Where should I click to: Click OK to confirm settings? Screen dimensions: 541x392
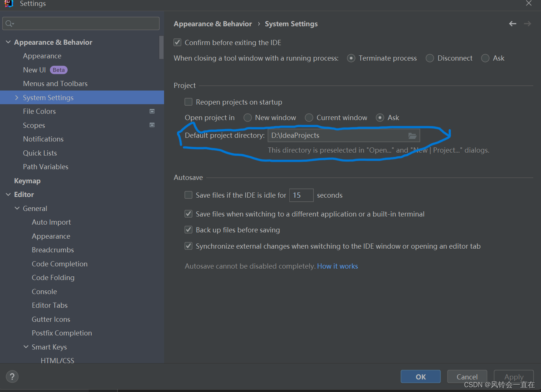click(421, 376)
